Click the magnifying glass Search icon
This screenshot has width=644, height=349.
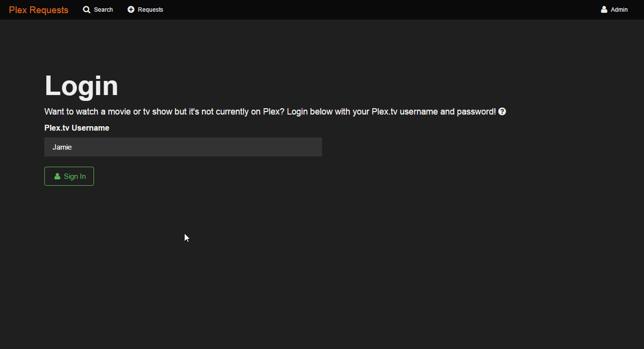tap(87, 10)
